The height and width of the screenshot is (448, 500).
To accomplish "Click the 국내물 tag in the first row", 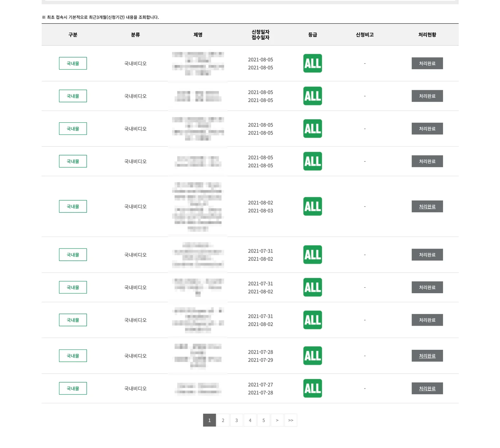I will tap(73, 63).
